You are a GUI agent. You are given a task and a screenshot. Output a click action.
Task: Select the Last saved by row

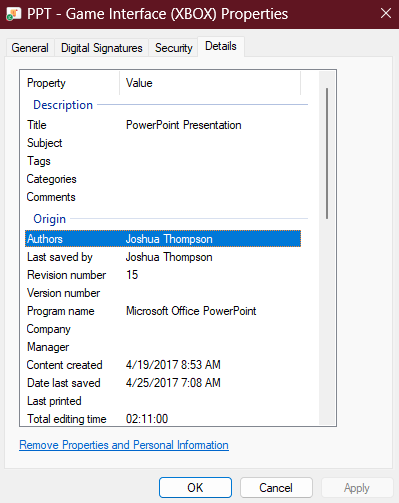[x=163, y=257]
